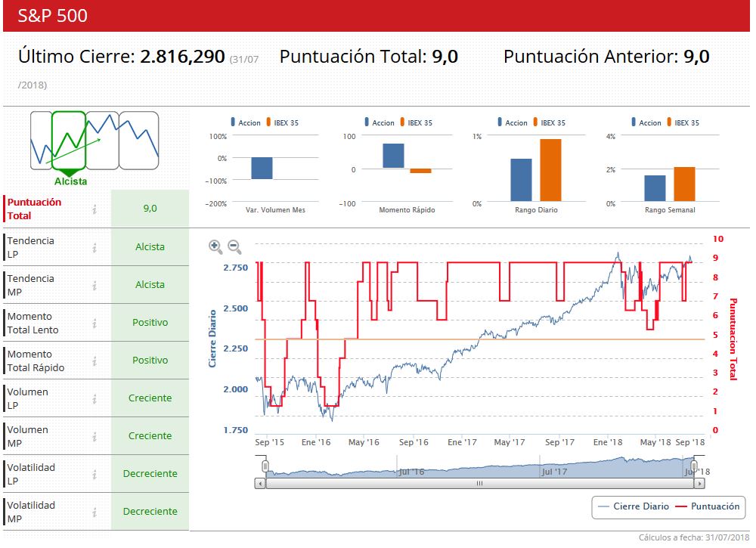Click right arrow of chart navigator scrollbar
The height and width of the screenshot is (548, 756).
point(699,483)
